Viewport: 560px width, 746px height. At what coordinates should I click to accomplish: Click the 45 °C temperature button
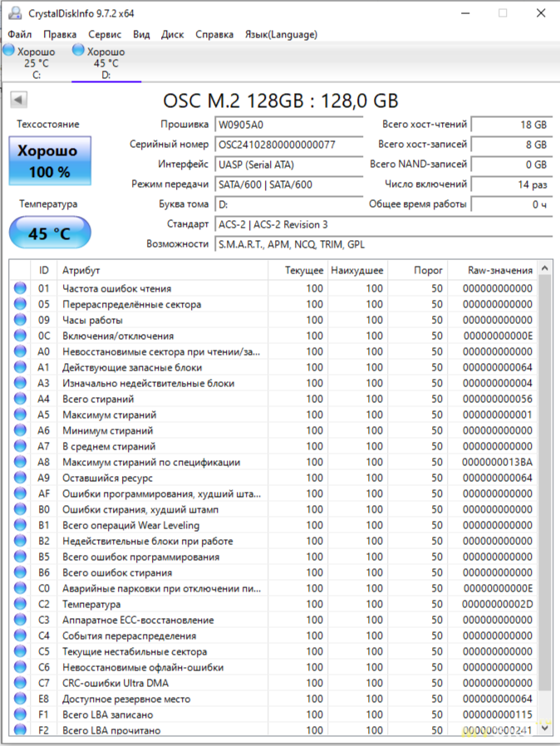[x=50, y=233]
